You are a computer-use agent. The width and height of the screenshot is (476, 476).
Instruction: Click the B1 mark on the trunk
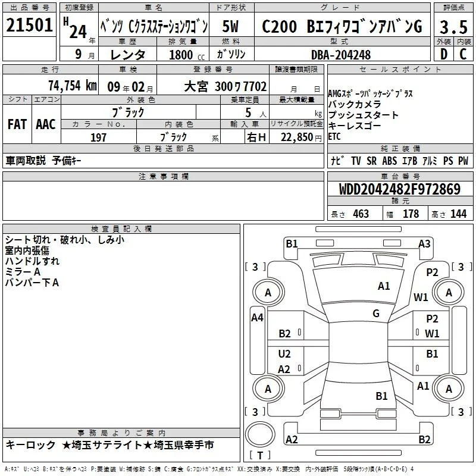point(381,396)
